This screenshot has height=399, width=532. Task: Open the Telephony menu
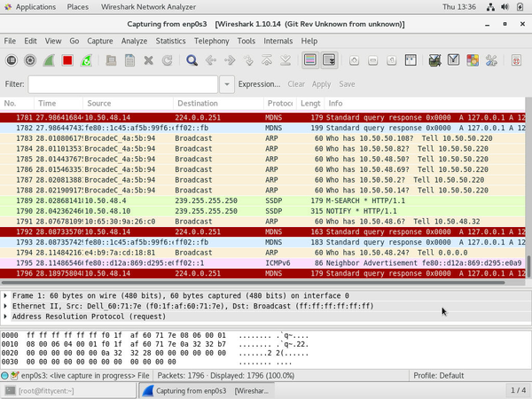click(x=211, y=41)
